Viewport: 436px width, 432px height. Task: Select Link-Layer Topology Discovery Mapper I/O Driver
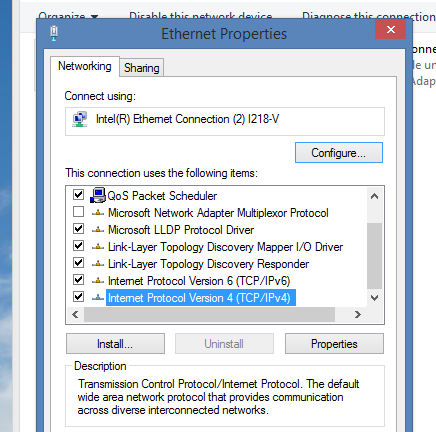click(x=225, y=247)
